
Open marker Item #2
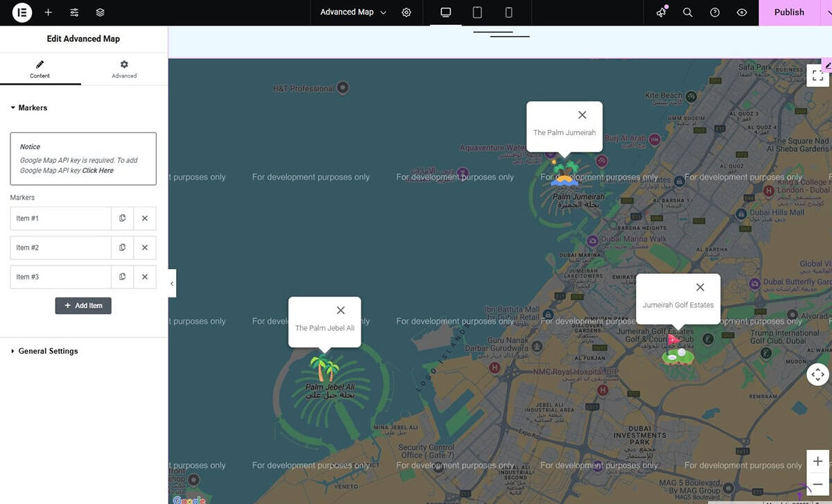(x=60, y=247)
